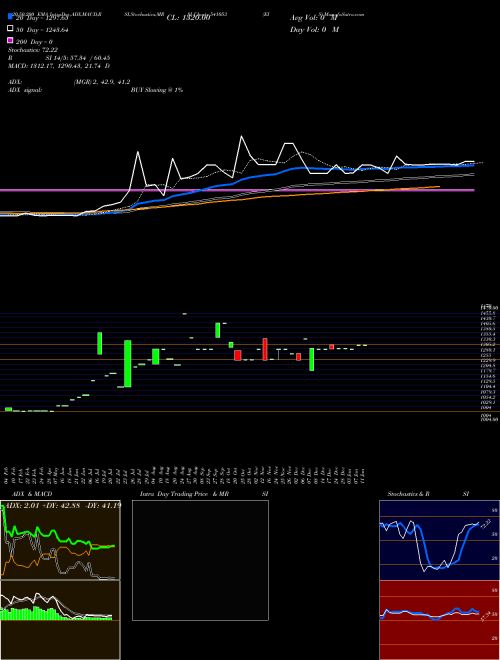Select the '50 Day - 1248.64' label
This screenshot has width=500, height=660.
click(x=42, y=30)
